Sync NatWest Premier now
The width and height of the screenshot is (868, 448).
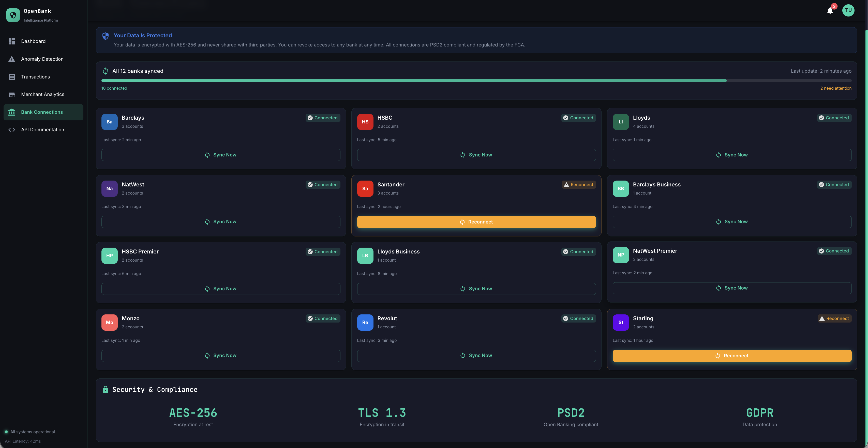(732, 288)
